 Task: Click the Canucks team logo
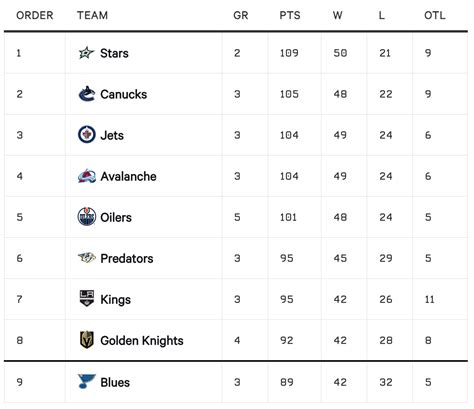tap(87, 94)
